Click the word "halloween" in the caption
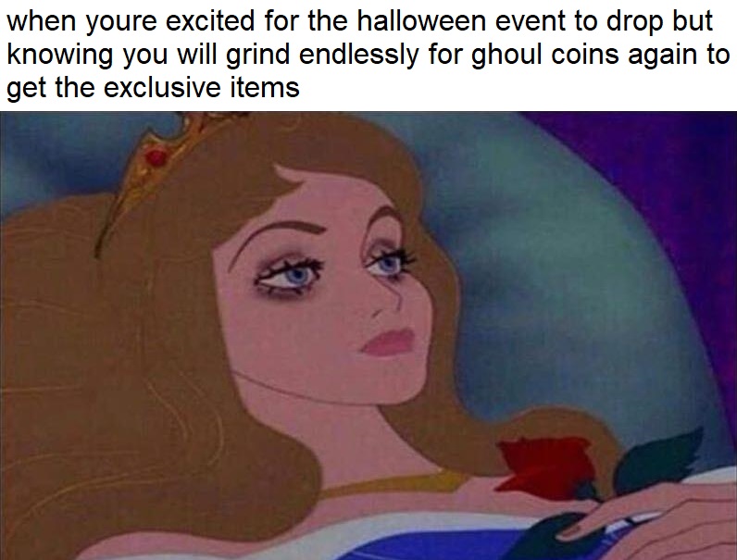 pyautogui.click(x=422, y=21)
